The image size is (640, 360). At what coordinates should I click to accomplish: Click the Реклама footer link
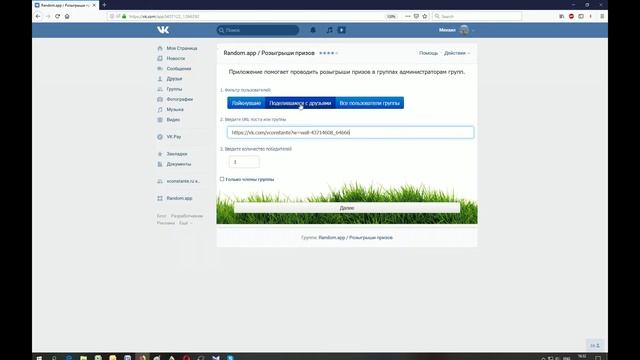coord(166,223)
